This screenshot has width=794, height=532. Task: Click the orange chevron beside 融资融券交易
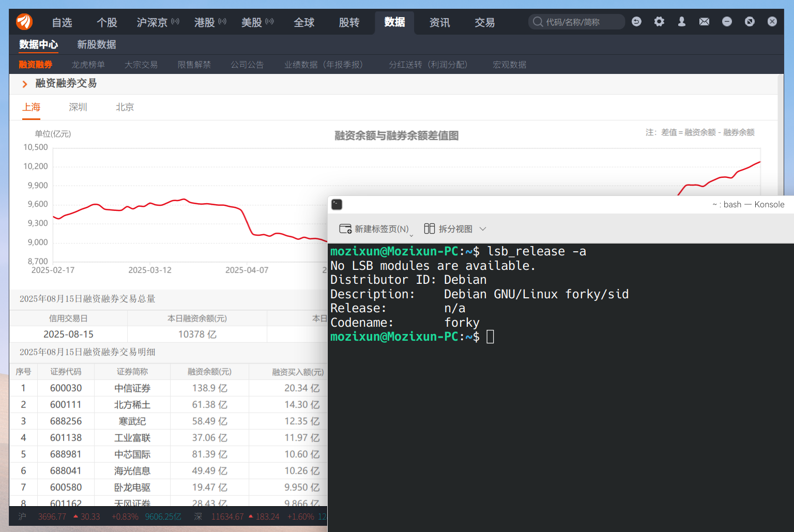click(24, 84)
